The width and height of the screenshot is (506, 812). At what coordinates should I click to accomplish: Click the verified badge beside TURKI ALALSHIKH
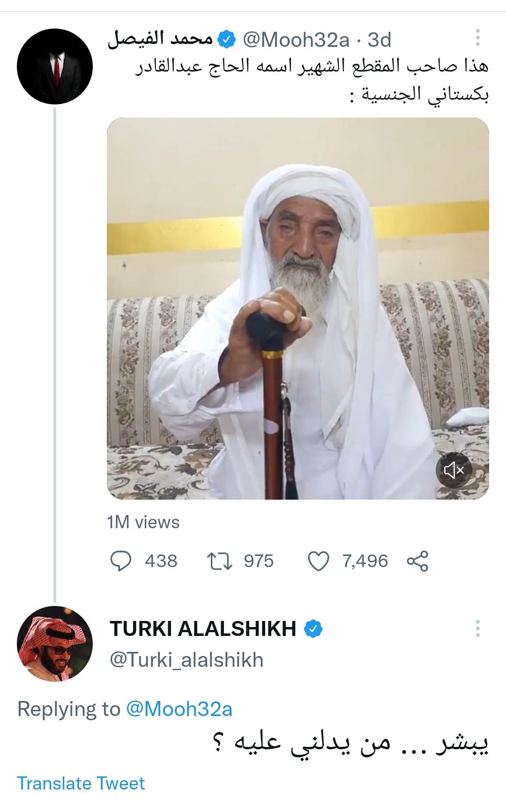313,629
